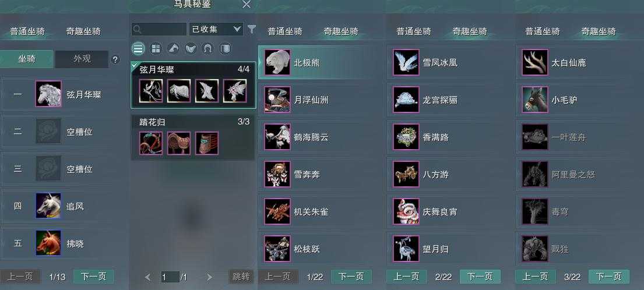Choose the 小毛驴 donkey mount icon

tap(535, 100)
